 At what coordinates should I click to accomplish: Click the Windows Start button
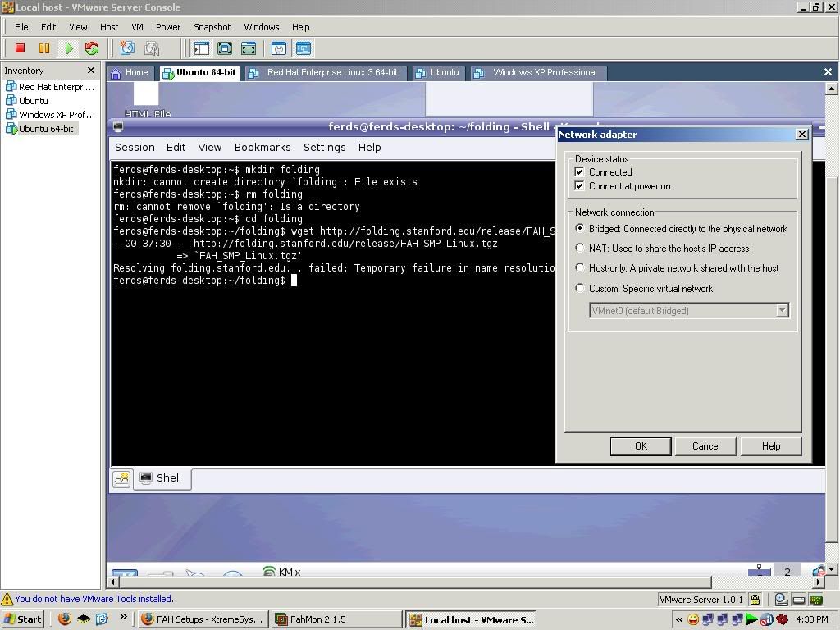(22, 619)
